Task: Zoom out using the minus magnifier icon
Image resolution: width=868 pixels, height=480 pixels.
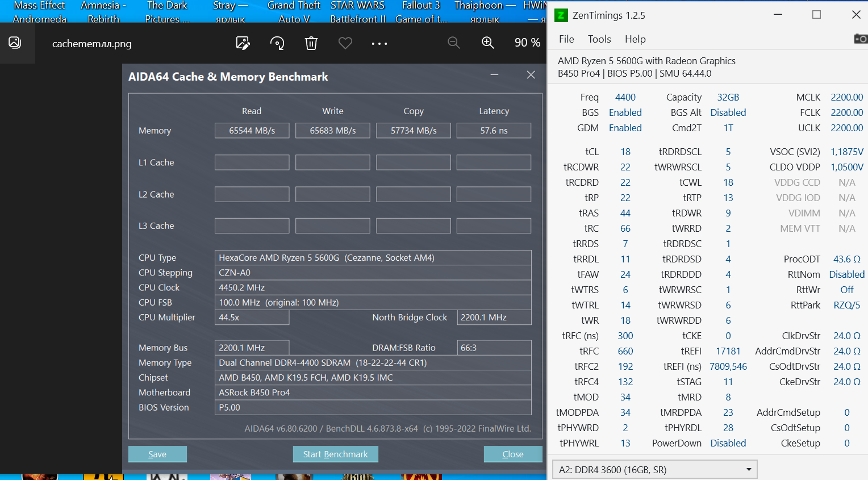Action: tap(453, 43)
